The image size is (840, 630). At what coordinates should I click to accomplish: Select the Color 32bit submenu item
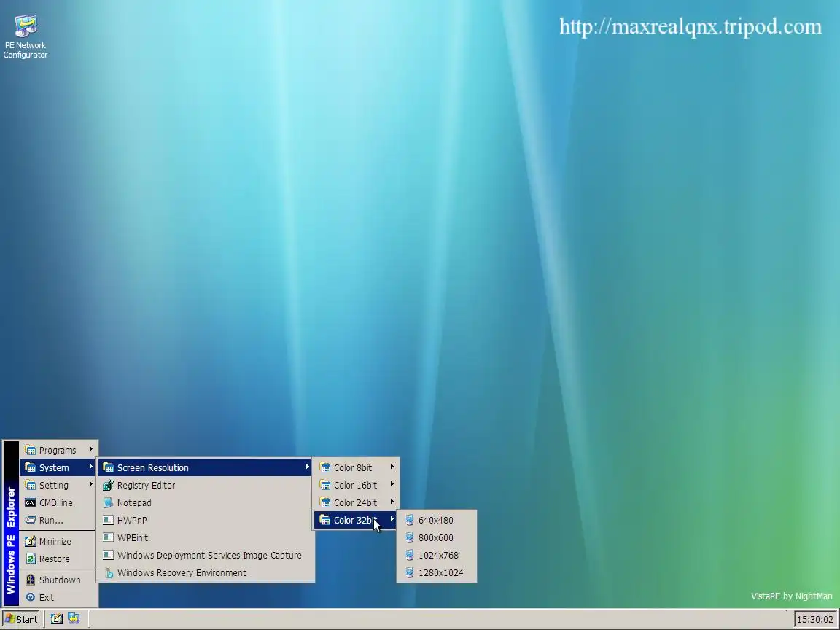356,520
